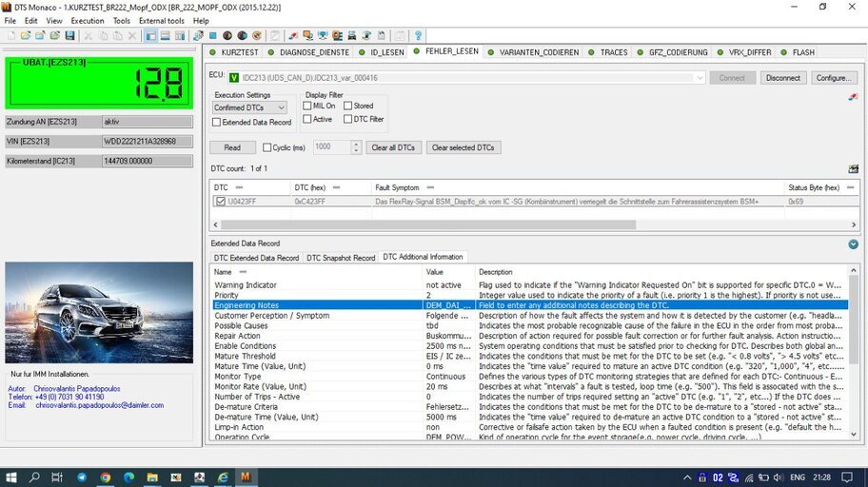The width and height of the screenshot is (868, 487).
Task: Toggle the Cyclic (ms) checkbox
Action: tap(266, 147)
